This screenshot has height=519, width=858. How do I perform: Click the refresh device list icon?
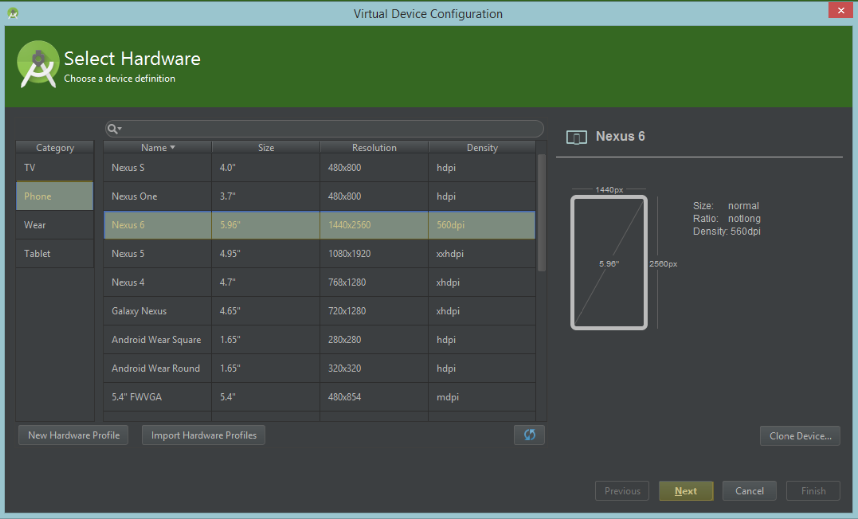(x=529, y=435)
